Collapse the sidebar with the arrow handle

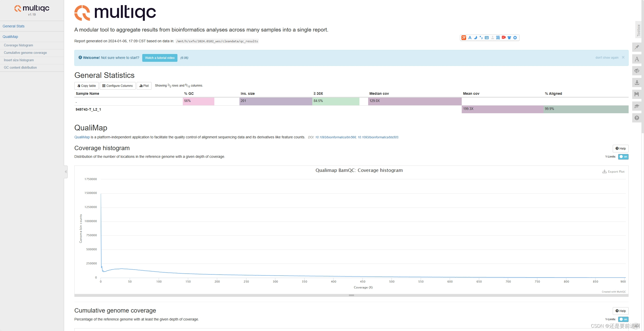tap(66, 172)
